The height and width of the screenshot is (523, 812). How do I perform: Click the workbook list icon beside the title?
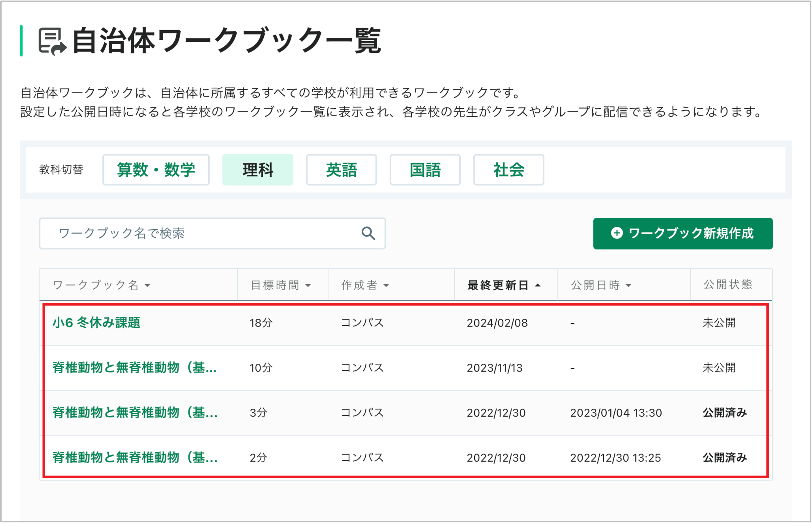point(52,41)
